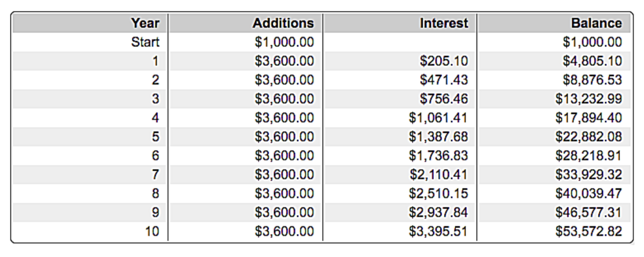Click the $1,000.00 starting Balance cell
The image size is (644, 257).
pyautogui.click(x=592, y=42)
